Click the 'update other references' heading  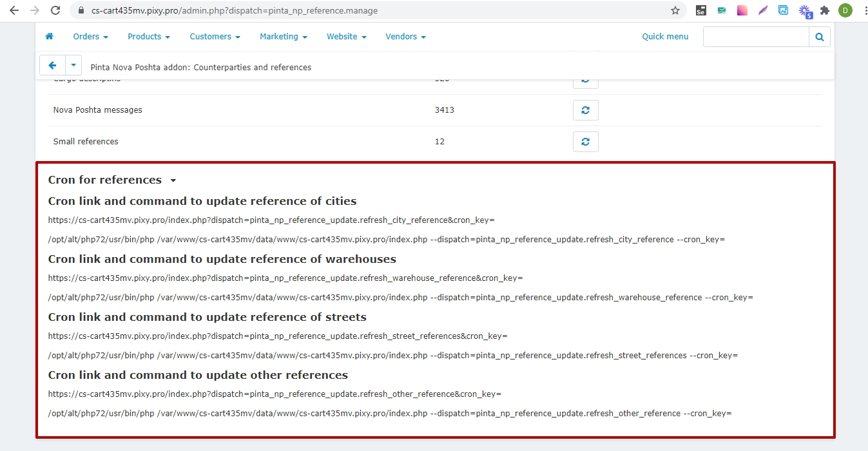(x=198, y=375)
